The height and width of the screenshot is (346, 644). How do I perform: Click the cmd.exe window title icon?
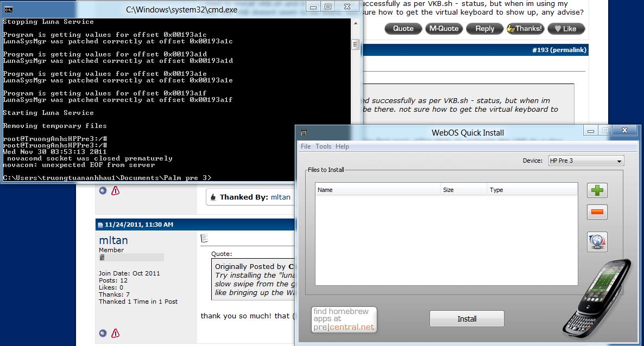point(9,9)
